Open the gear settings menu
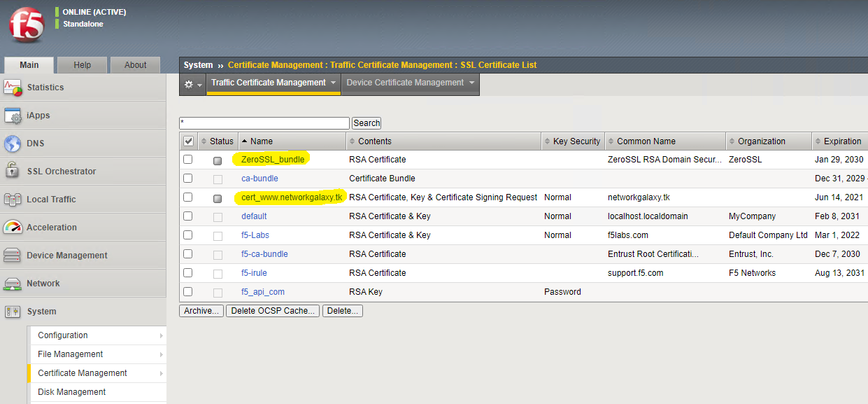868x404 pixels. pyautogui.click(x=192, y=83)
